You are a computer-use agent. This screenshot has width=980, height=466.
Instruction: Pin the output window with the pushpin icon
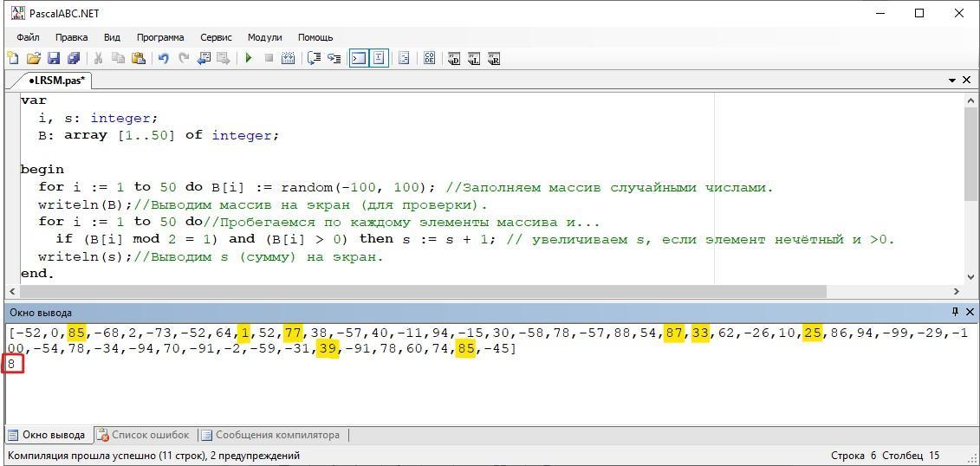click(x=954, y=312)
